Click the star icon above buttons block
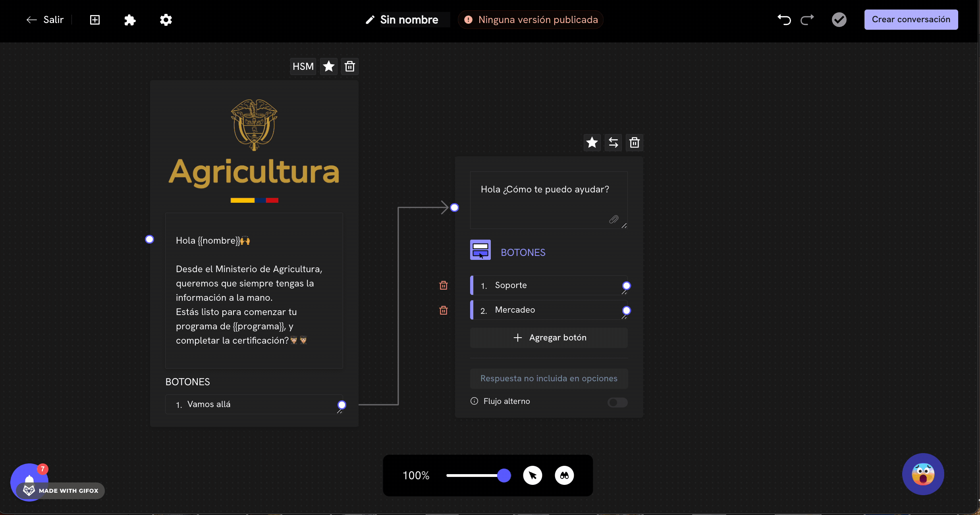The width and height of the screenshot is (980, 515). point(592,142)
